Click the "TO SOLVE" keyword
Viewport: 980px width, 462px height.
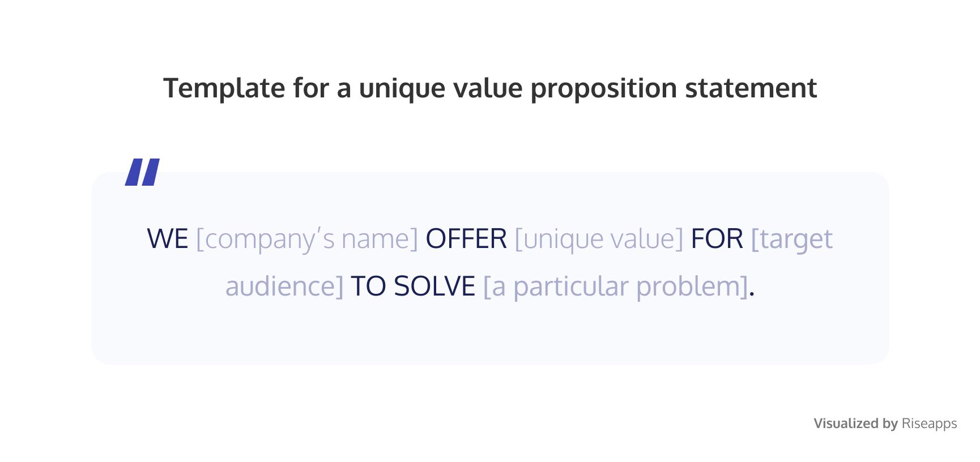412,286
